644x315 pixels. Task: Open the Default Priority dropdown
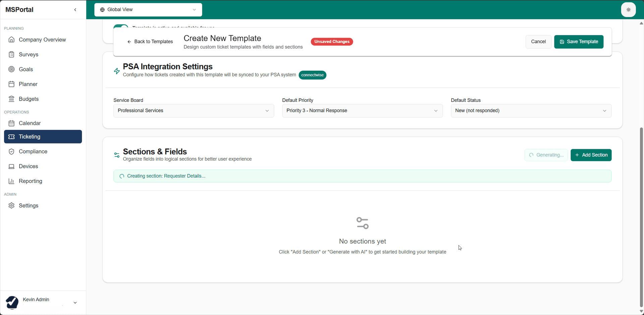pyautogui.click(x=362, y=111)
